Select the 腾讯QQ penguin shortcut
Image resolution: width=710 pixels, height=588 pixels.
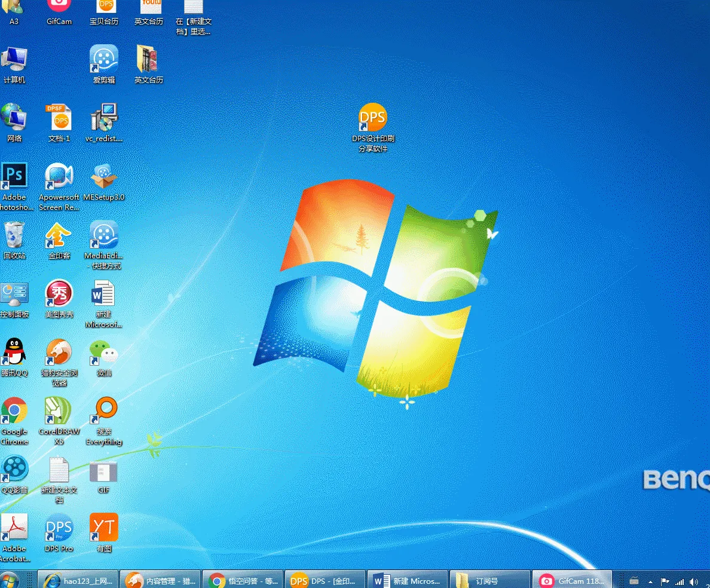click(14, 357)
